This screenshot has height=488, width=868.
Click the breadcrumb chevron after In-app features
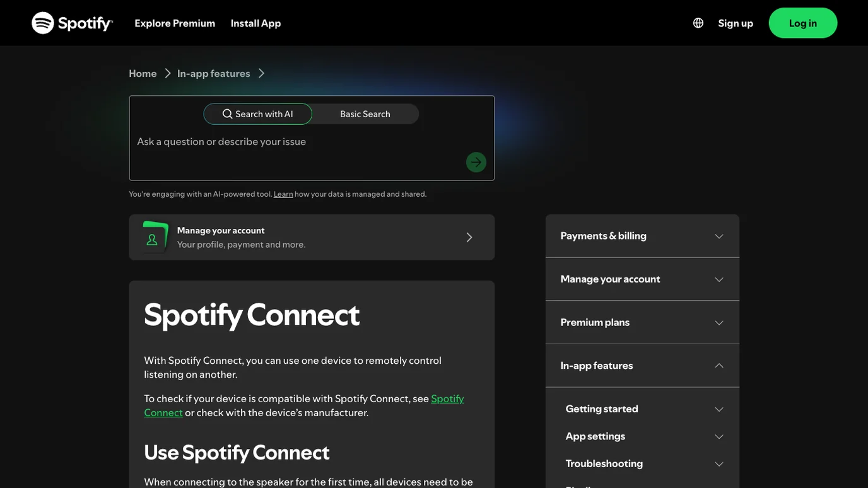[261, 73]
